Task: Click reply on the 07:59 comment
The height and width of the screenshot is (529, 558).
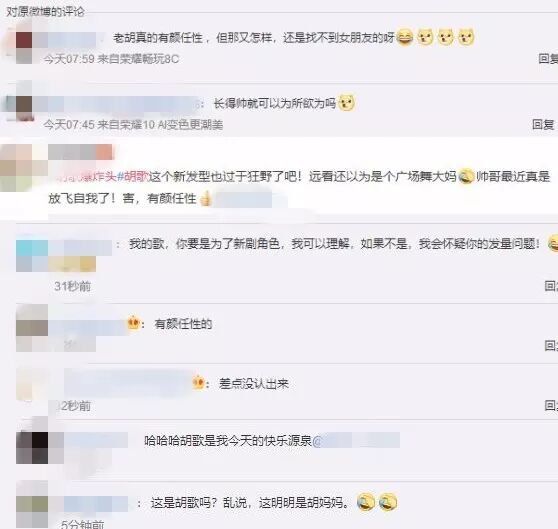Action: point(548,59)
